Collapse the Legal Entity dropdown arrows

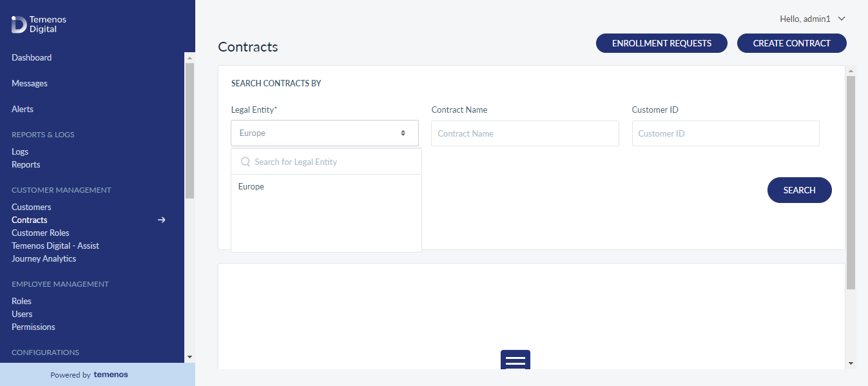click(403, 133)
